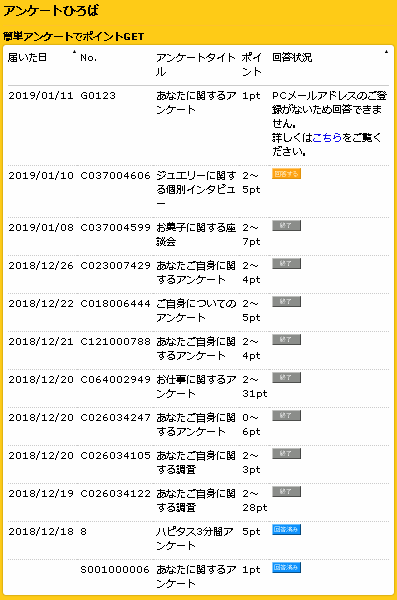This screenshot has height=600, width=397.
Task: Open the こちら link for details
Action: pos(327,137)
